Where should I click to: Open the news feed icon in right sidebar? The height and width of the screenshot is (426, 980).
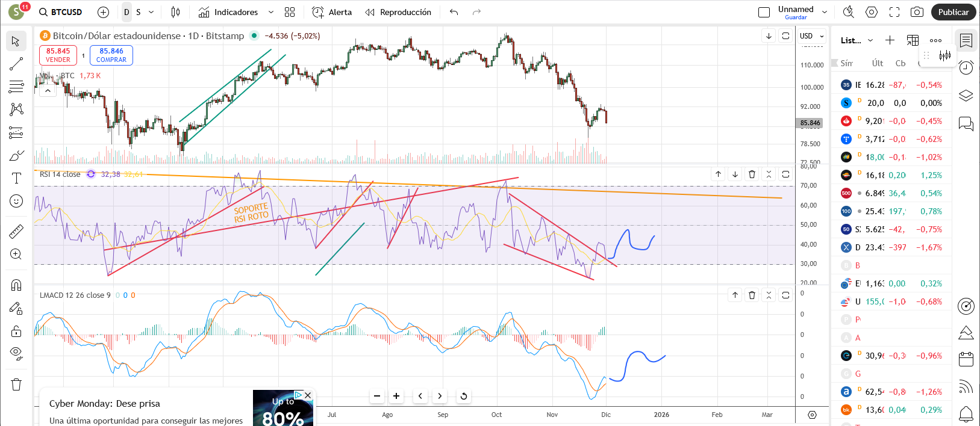click(x=966, y=386)
